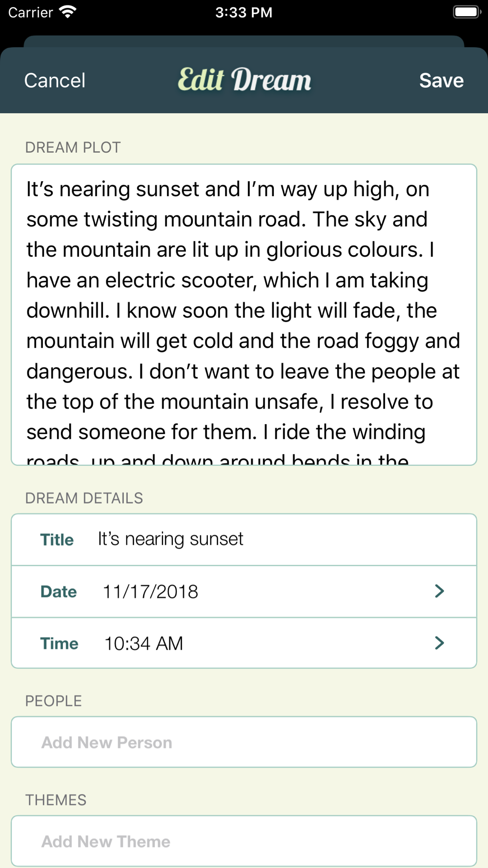Screen dimensions: 488x868
Task: Tap the Edit Dream header title
Action: click(244, 80)
